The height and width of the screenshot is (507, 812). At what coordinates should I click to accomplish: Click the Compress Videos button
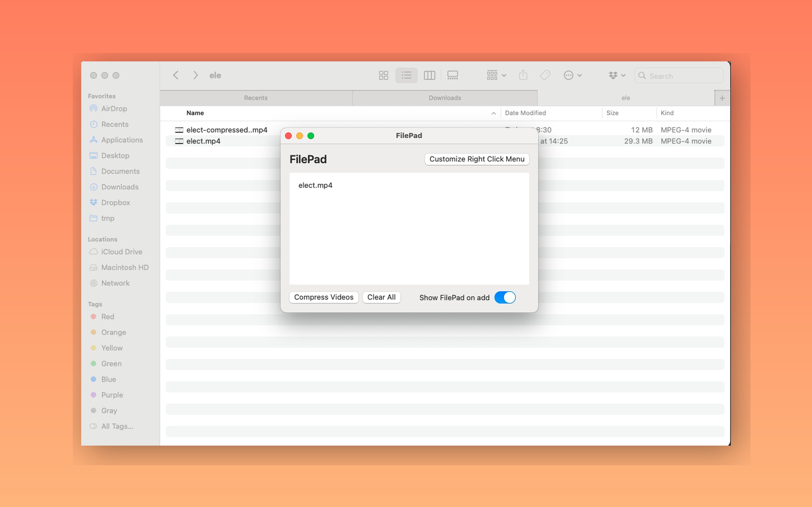[x=323, y=297]
